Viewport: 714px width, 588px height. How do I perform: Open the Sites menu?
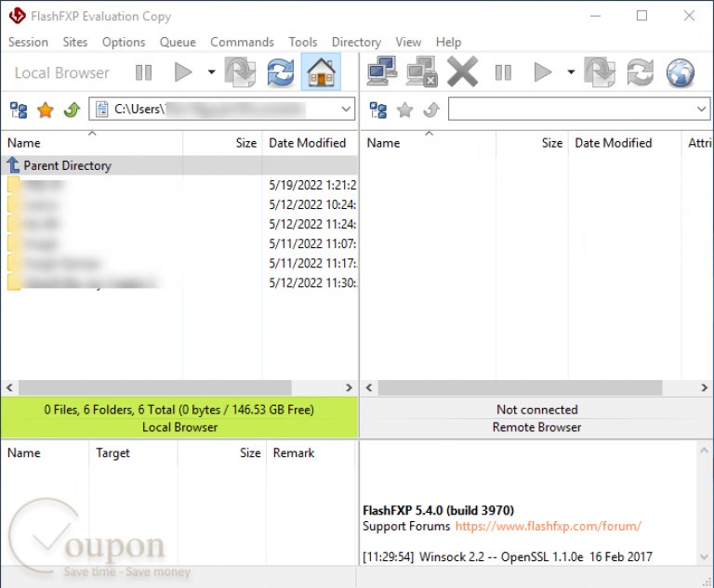click(75, 43)
